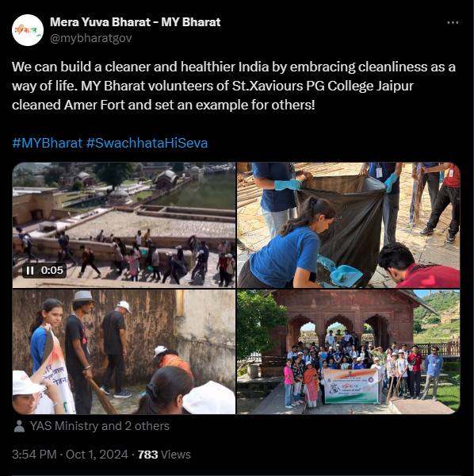The image size is (474, 476).
Task: Open the YAS Ministry and 2 others tags
Action: 99,426
